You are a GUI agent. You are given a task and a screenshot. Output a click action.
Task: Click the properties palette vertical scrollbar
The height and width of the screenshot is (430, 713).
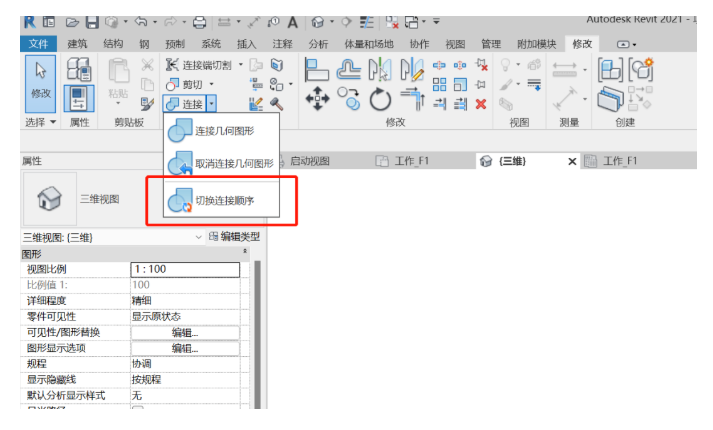tap(257, 334)
